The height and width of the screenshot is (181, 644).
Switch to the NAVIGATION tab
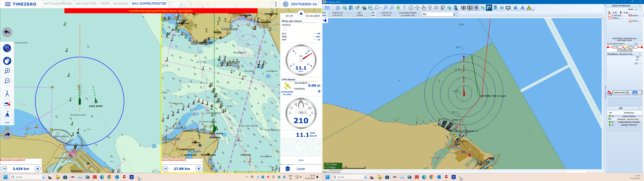(x=86, y=4)
